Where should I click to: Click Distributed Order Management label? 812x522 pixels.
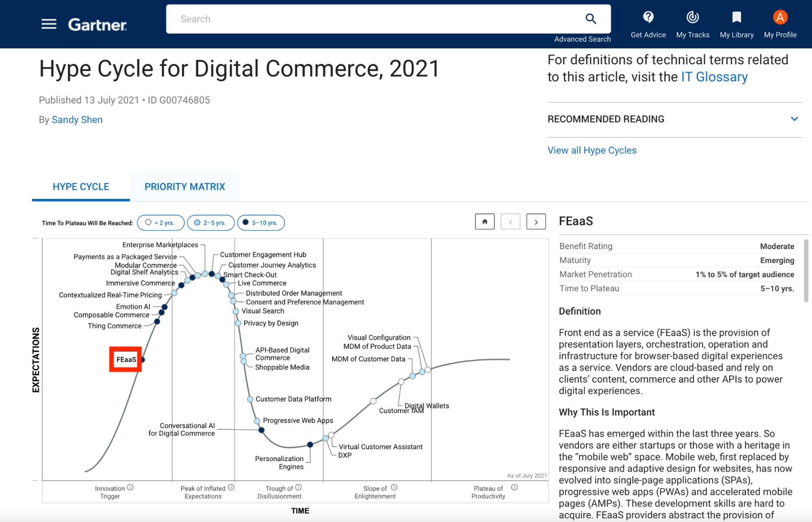coord(294,293)
